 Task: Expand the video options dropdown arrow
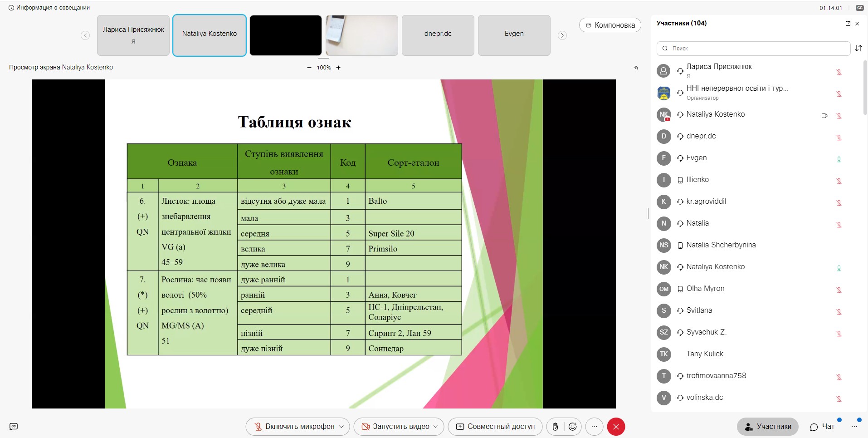pyautogui.click(x=436, y=427)
